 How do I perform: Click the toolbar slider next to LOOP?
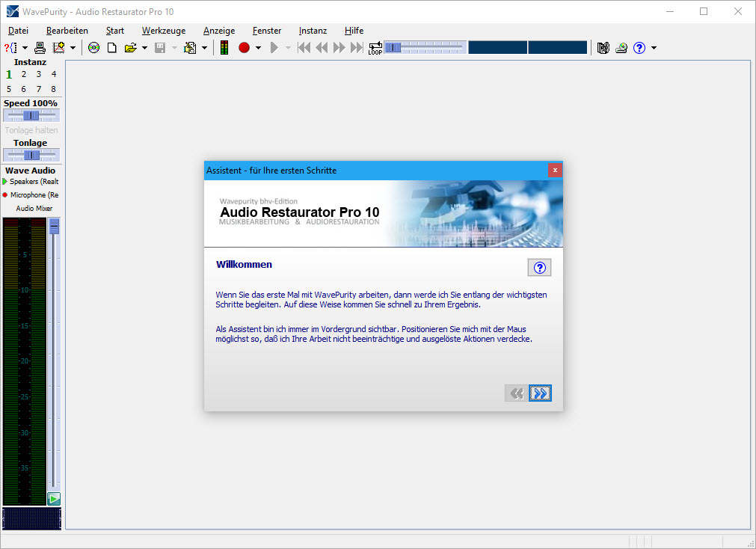click(x=425, y=47)
